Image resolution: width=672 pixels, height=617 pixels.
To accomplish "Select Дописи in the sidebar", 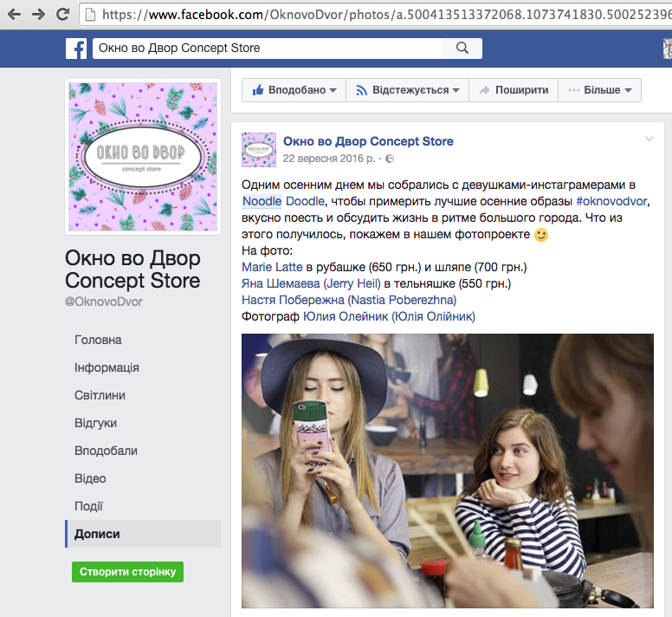I will tap(143, 534).
